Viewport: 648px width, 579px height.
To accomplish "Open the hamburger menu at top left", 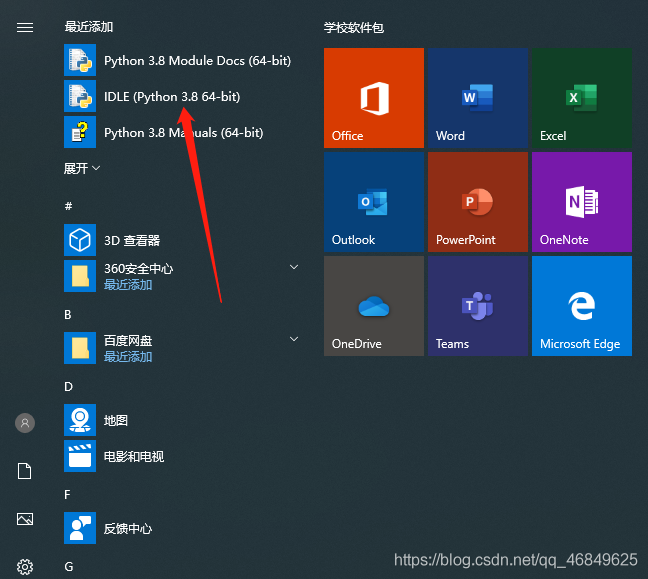I will (25, 27).
